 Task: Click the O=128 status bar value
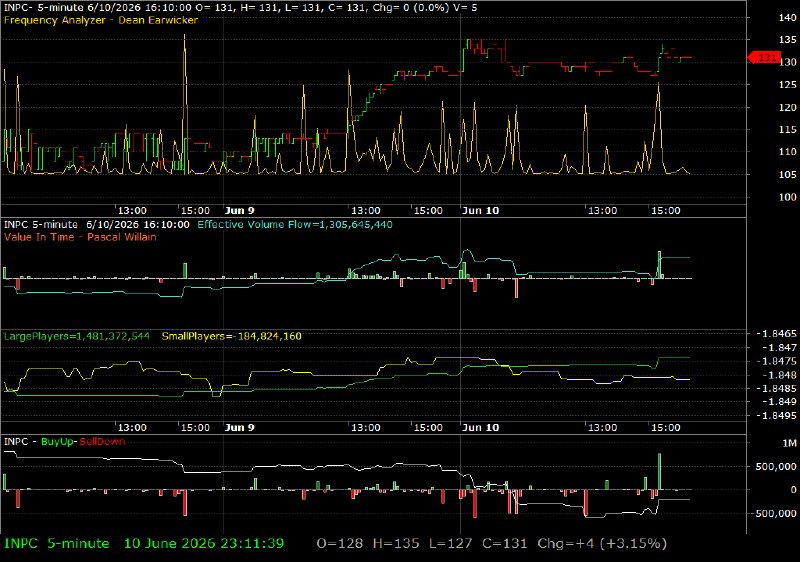click(x=340, y=544)
